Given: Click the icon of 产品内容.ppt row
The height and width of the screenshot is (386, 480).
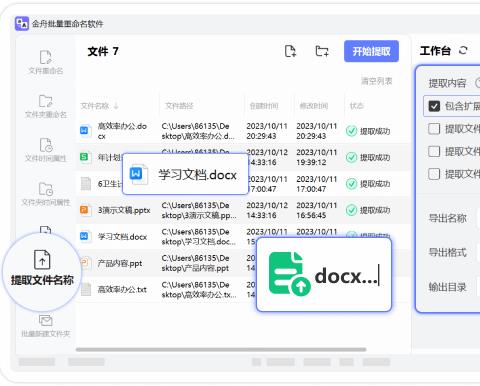Looking at the screenshot, I should (x=85, y=263).
